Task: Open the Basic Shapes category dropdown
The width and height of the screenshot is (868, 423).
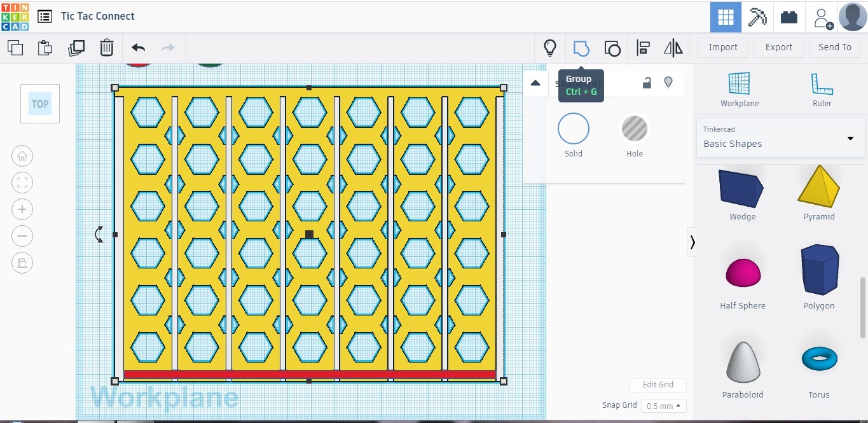Action: 780,137
